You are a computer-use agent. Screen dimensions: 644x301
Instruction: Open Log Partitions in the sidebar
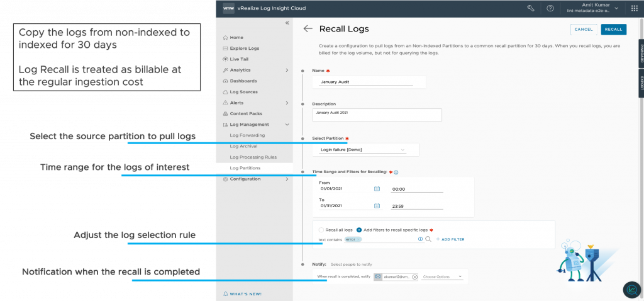point(245,168)
